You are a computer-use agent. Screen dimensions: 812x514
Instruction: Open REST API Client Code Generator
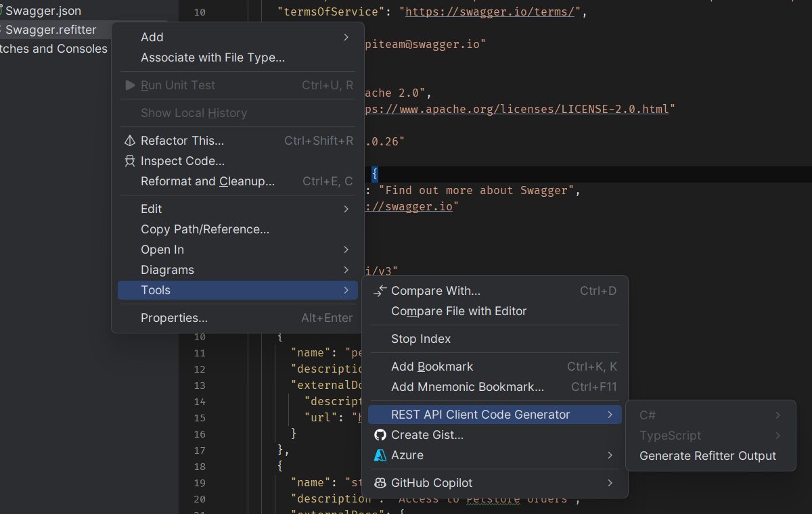[x=495, y=415]
